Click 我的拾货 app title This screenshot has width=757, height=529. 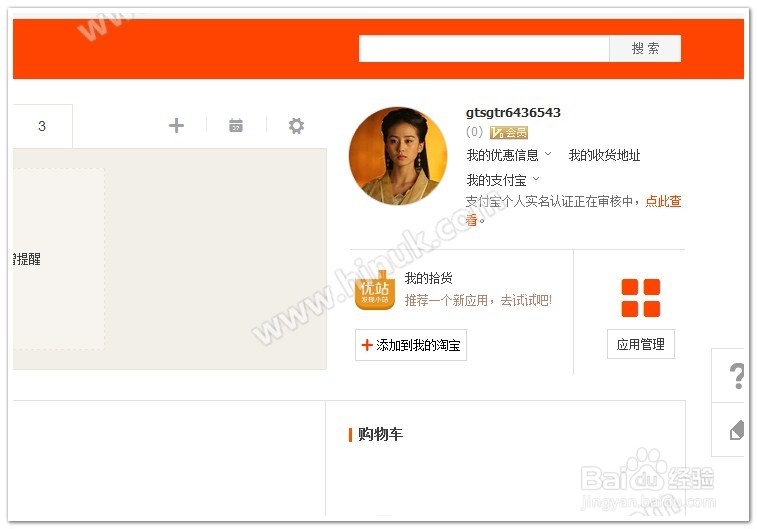click(x=428, y=278)
